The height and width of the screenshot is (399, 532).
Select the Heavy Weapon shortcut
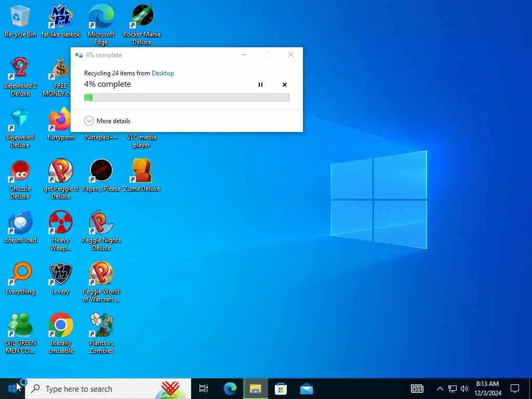(x=61, y=231)
